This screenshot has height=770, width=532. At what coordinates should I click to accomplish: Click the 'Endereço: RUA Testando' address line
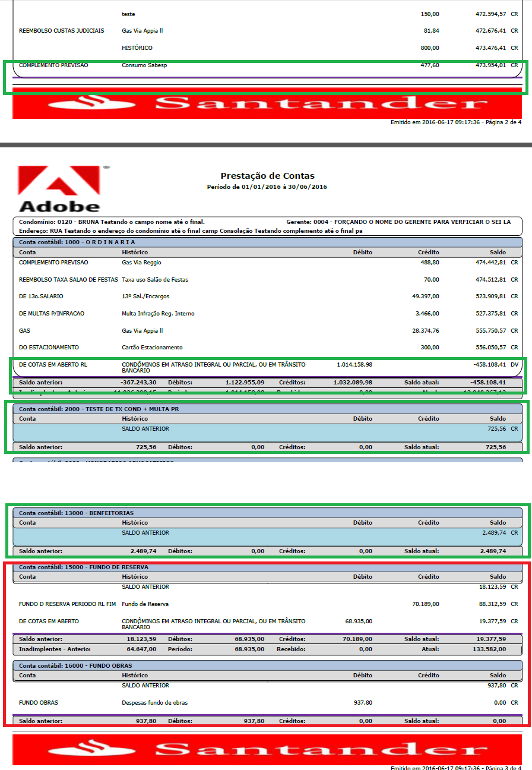(191, 230)
